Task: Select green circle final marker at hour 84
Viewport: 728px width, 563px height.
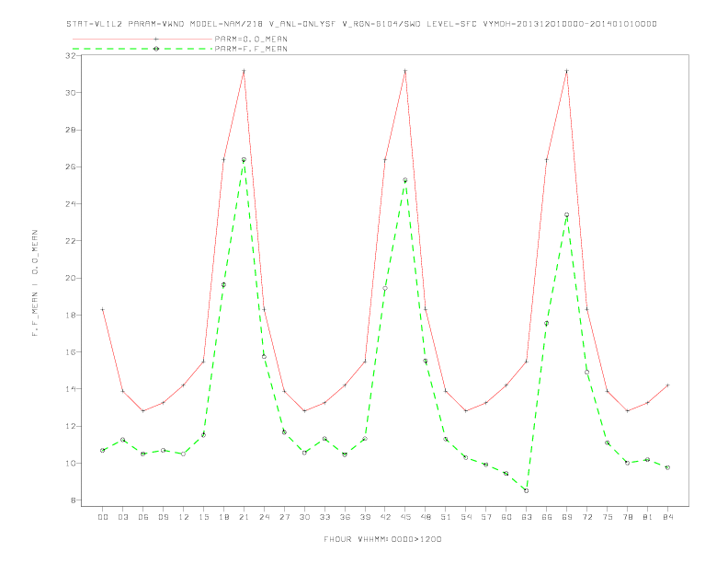Action: (667, 467)
